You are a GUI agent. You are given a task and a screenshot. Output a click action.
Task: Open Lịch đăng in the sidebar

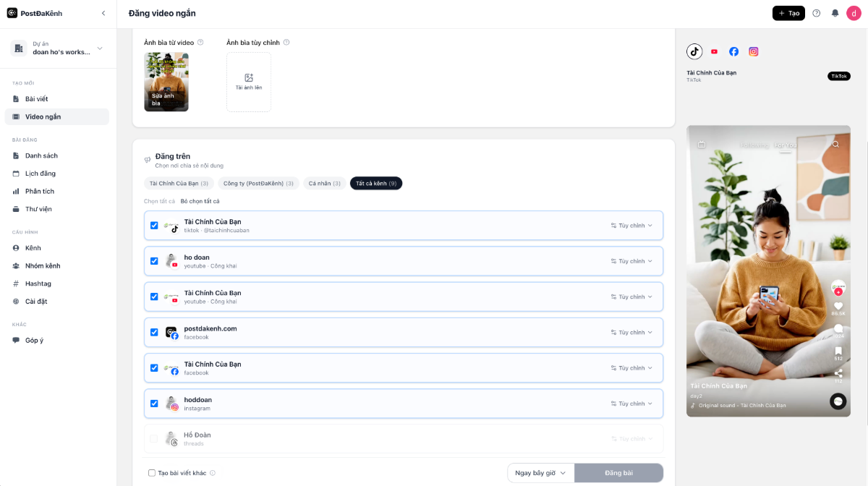57,174
